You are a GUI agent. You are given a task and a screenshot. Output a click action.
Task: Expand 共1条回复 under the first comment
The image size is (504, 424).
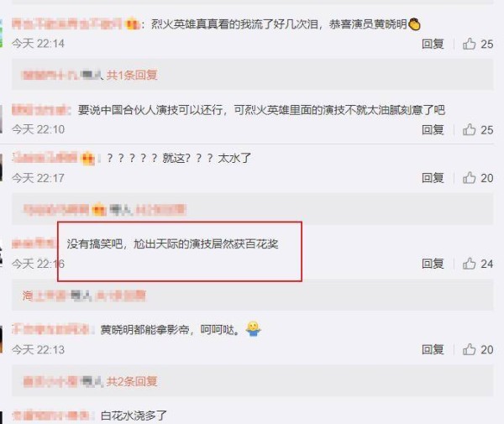[132, 75]
